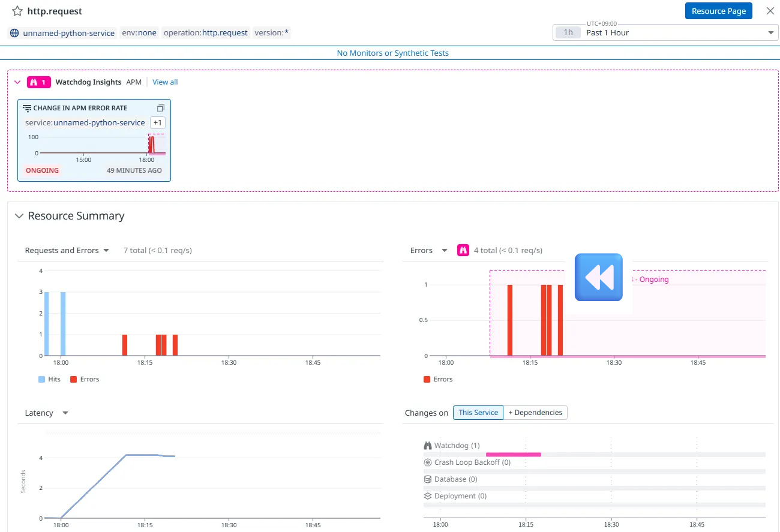
Task: Open the Resource Page
Action: 718,11
